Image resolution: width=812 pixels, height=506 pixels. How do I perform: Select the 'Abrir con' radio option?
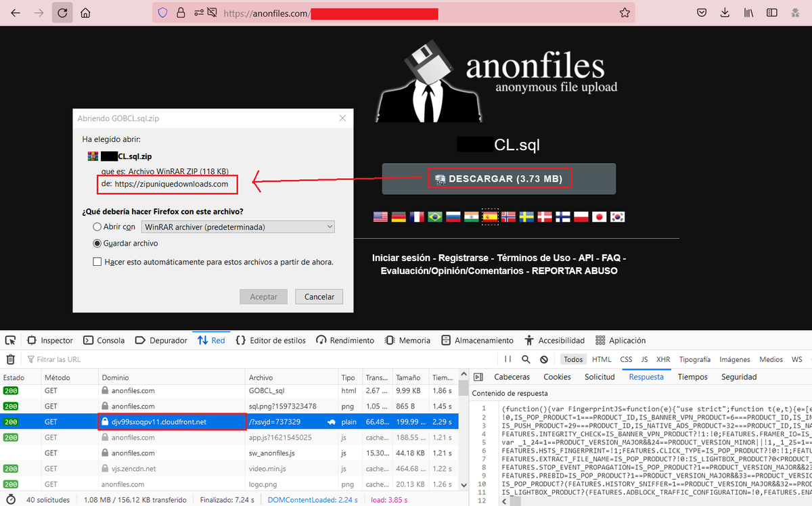(97, 227)
